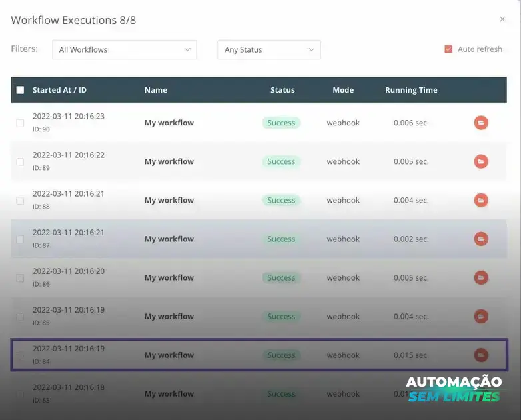
Task: Click the ID: 84 label
Action: pyautogui.click(x=41, y=361)
